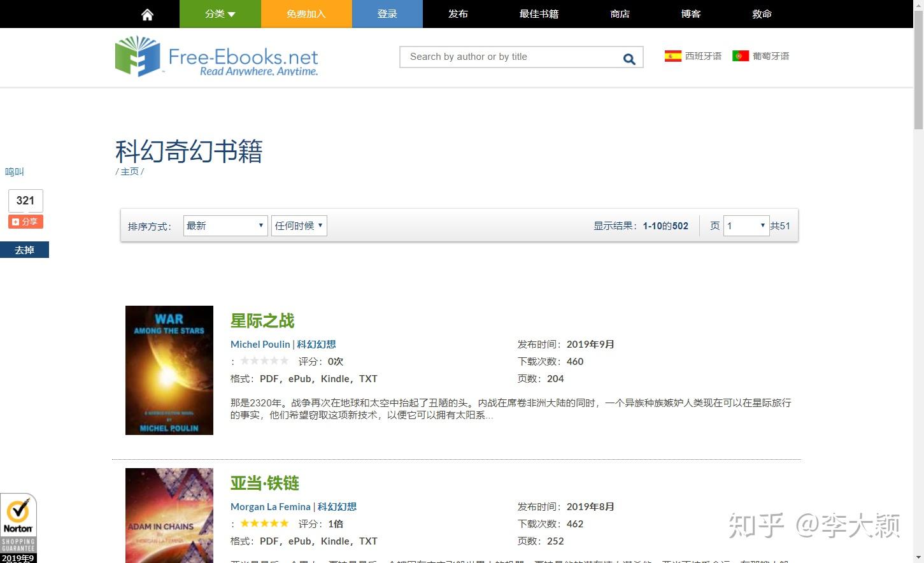The width and height of the screenshot is (924, 563).
Task: Select the 显示结果 1-10的502 text
Action: click(641, 226)
